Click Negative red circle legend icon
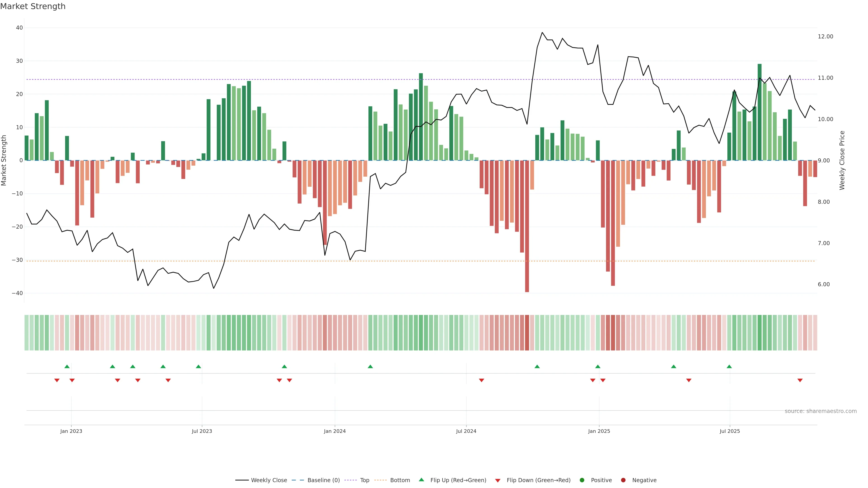Screen dimensions: 868x488 pos(623,480)
